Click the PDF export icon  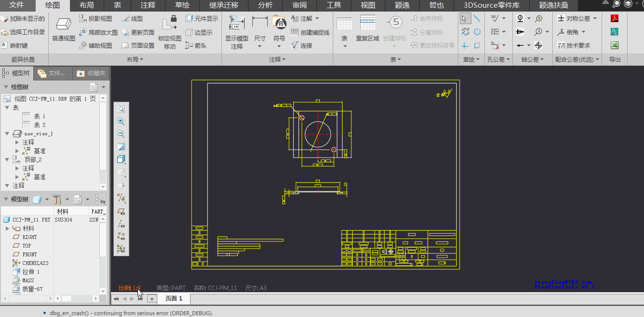615,19
